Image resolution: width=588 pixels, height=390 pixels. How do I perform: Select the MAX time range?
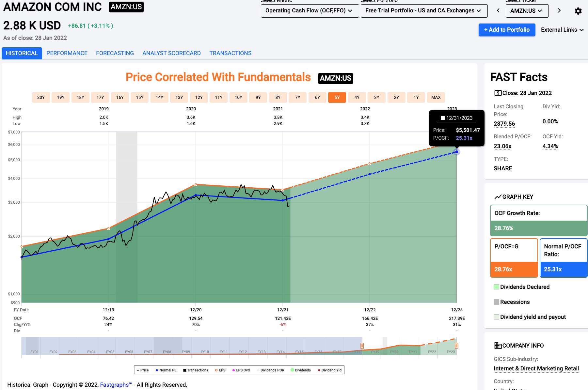coord(436,97)
